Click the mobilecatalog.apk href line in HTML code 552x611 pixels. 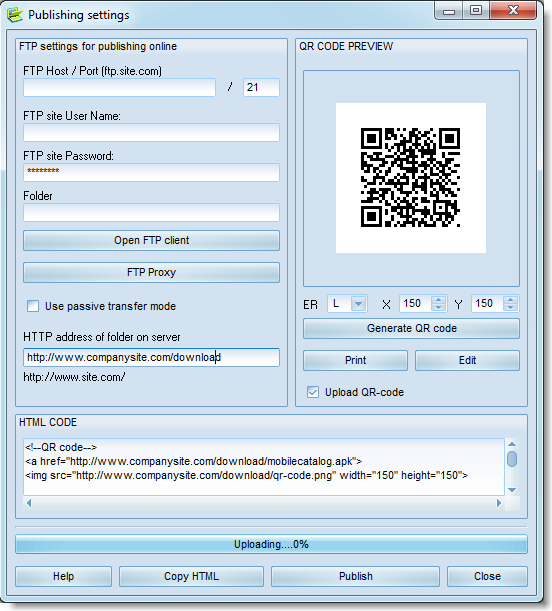point(194,461)
